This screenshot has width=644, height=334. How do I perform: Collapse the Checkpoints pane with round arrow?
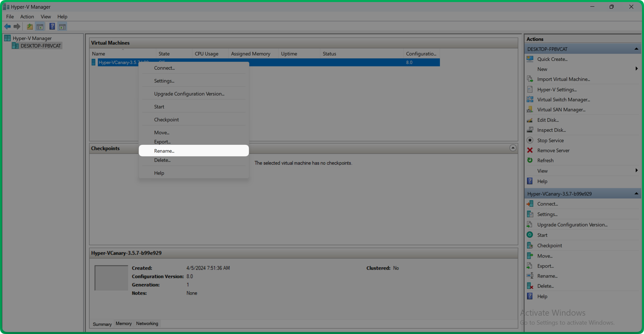[513, 148]
